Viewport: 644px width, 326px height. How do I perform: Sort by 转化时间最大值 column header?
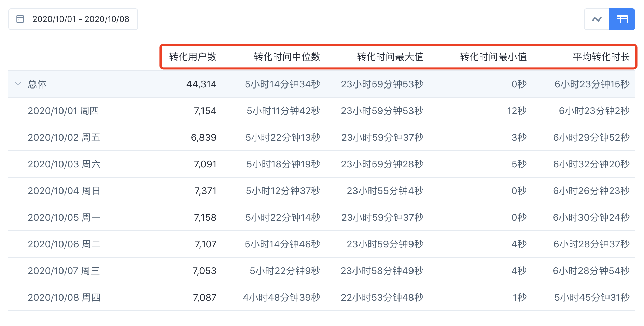390,57
